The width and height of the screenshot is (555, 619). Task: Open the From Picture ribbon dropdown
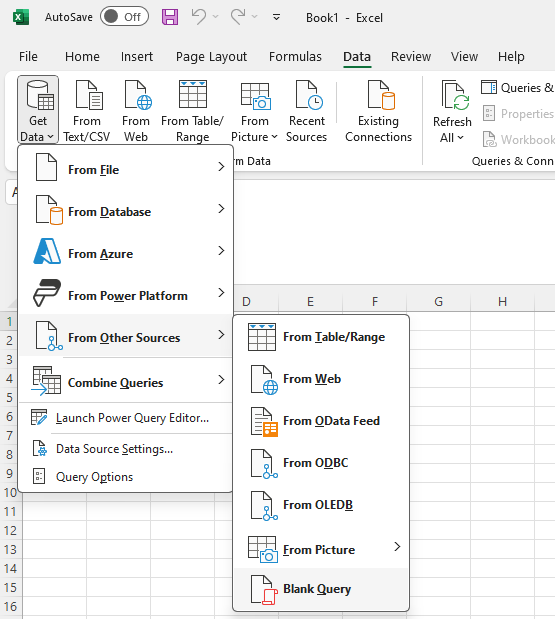[x=255, y=109]
